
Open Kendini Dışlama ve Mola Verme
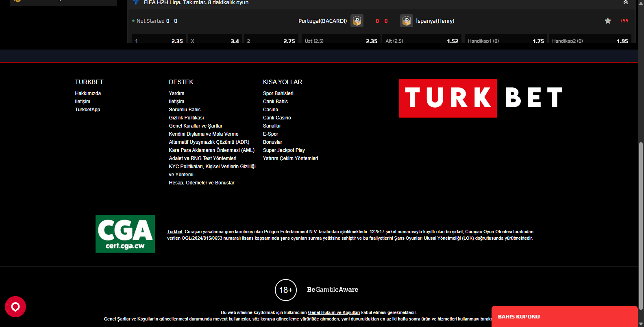point(204,134)
